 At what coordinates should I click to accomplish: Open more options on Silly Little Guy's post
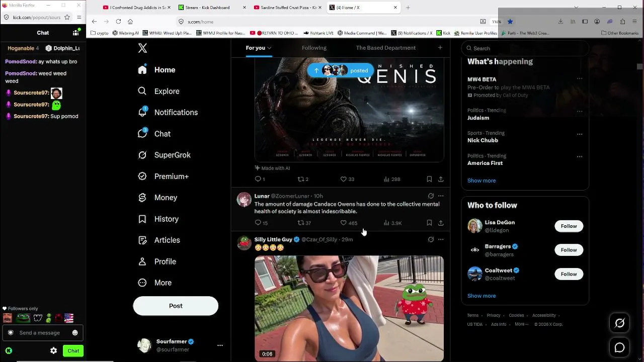click(x=441, y=239)
